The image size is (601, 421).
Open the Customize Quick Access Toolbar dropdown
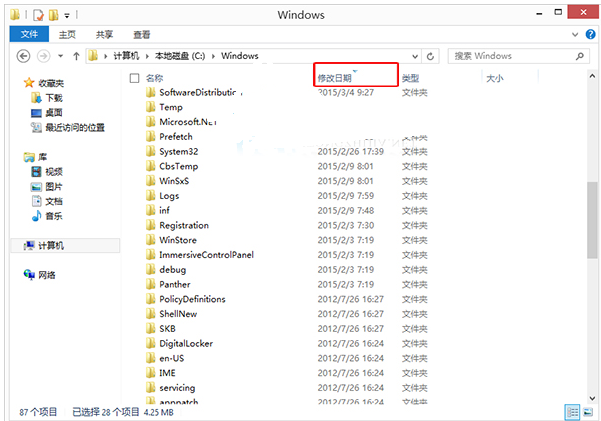point(67,15)
